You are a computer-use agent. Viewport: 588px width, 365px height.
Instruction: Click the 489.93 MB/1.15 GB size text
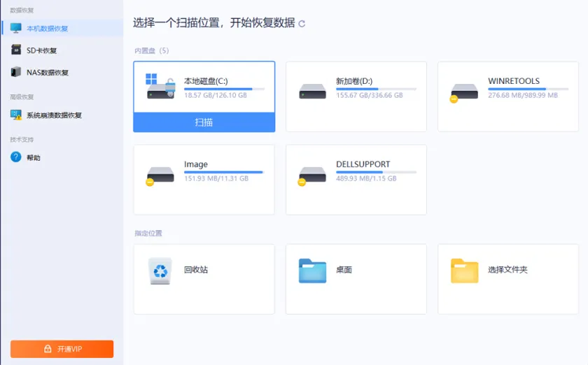click(x=366, y=178)
